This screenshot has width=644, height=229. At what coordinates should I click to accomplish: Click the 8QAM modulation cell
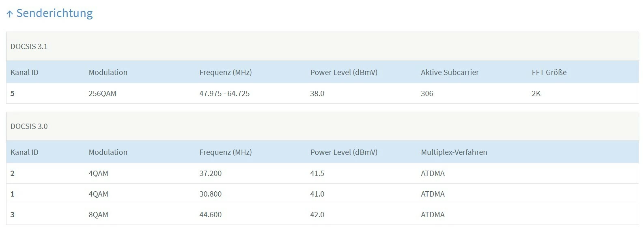pos(98,215)
